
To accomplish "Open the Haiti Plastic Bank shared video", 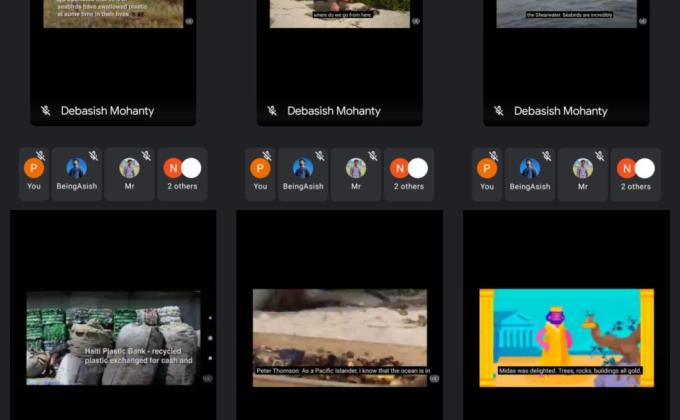I will 111,338.
